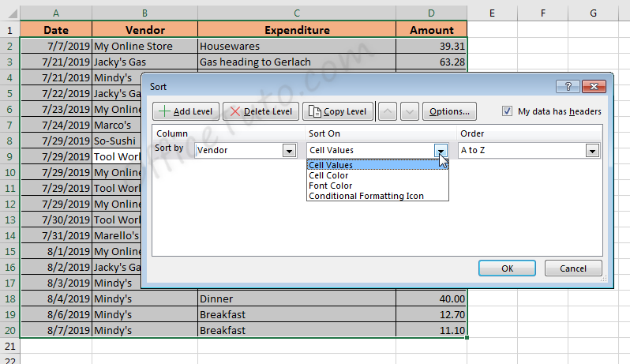630x364 pixels.
Task: Cancel the Sort dialog
Action: (573, 268)
